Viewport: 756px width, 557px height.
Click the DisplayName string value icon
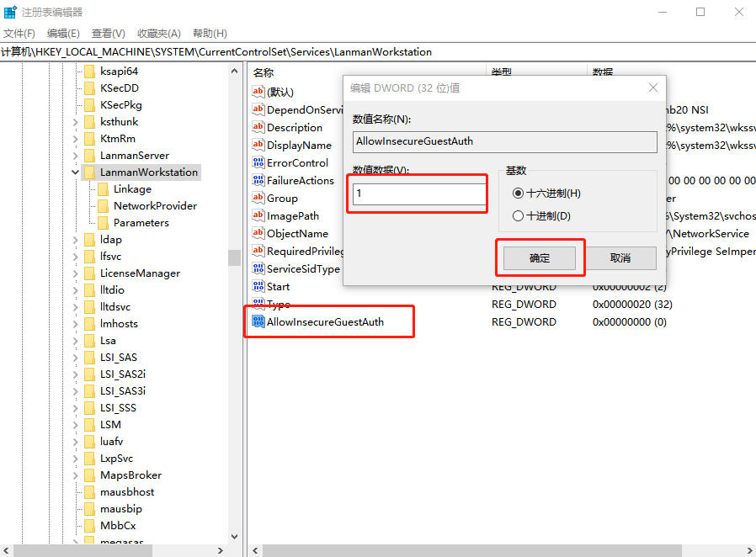click(258, 145)
